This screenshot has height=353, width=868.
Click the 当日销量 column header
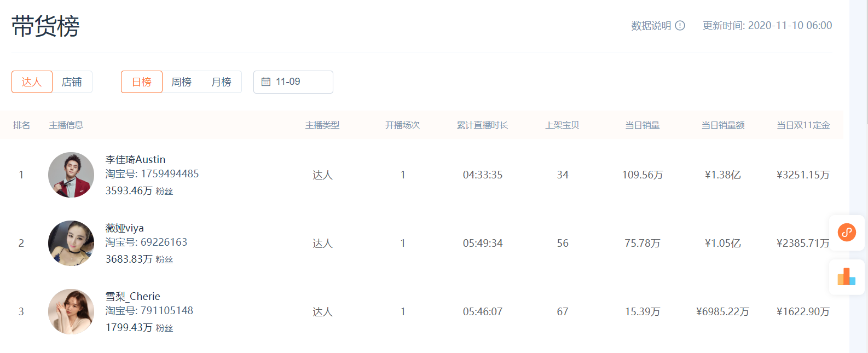coord(643,125)
